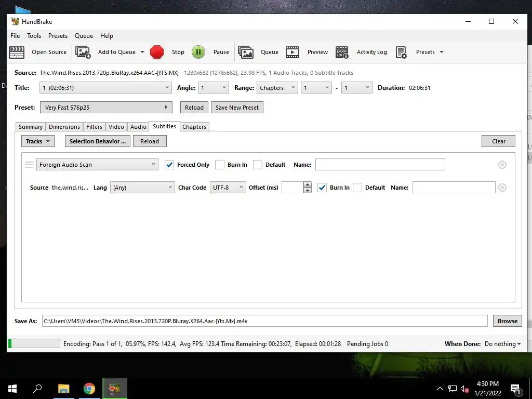Click the encoding progress bar
This screenshot has width=532, height=399.
pyautogui.click(x=34, y=344)
